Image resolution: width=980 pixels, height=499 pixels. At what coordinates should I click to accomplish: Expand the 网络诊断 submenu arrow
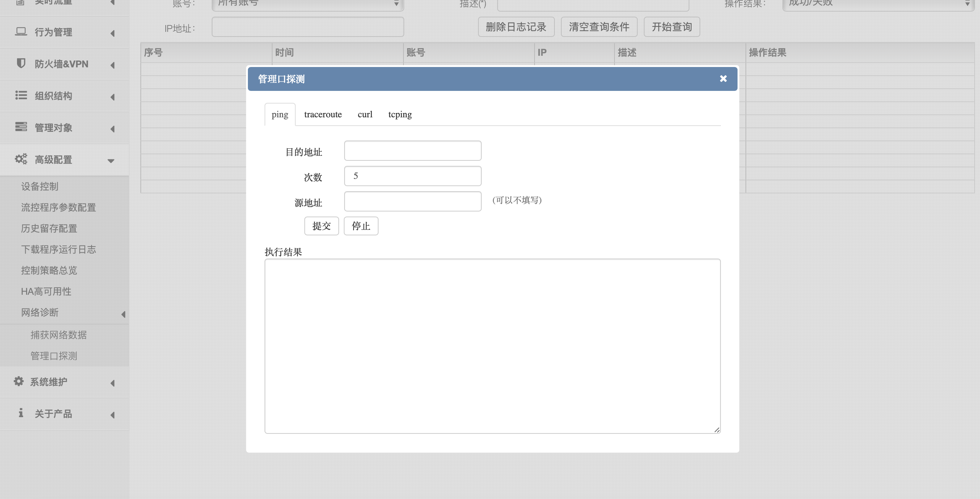click(123, 314)
